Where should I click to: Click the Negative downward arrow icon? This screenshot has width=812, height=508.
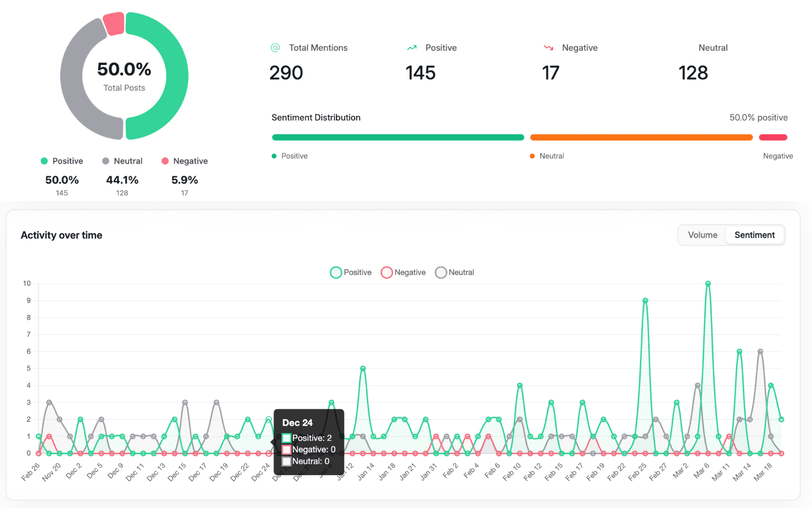[x=548, y=47]
